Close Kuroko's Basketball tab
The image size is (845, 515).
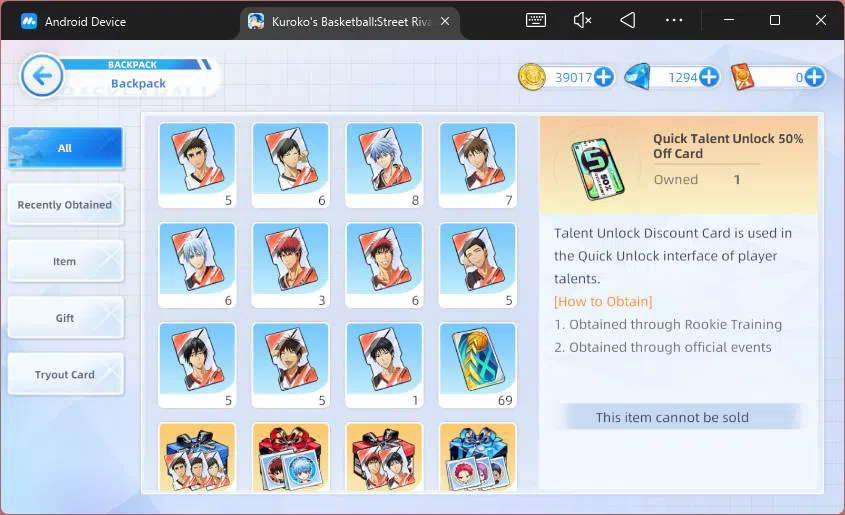pyautogui.click(x=445, y=22)
